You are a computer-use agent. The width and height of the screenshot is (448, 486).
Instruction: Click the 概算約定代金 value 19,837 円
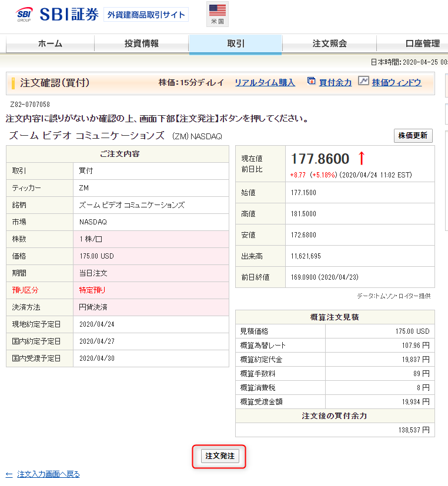point(416,360)
